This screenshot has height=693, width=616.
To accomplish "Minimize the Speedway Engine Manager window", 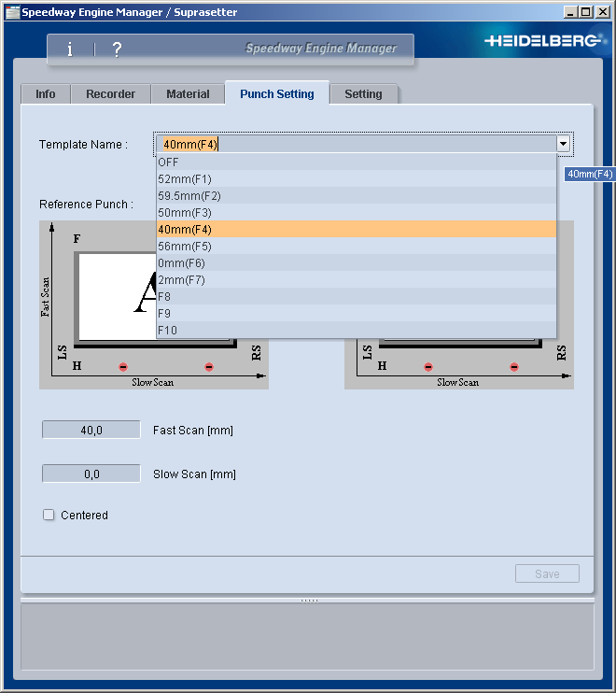I will pos(570,12).
